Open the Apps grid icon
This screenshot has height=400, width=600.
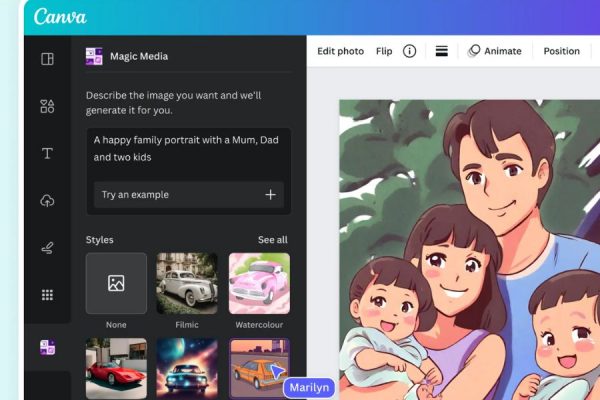pos(47,295)
